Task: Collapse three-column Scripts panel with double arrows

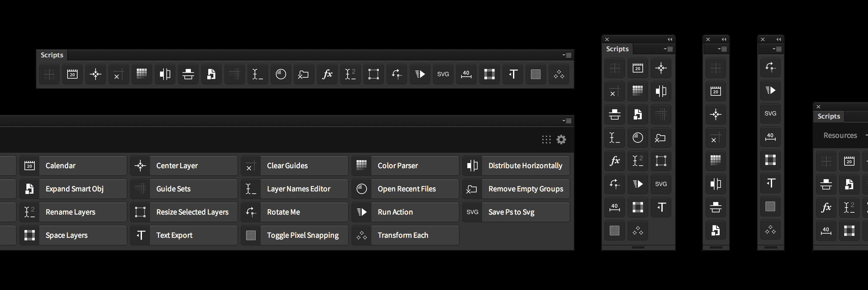Action: tap(670, 39)
